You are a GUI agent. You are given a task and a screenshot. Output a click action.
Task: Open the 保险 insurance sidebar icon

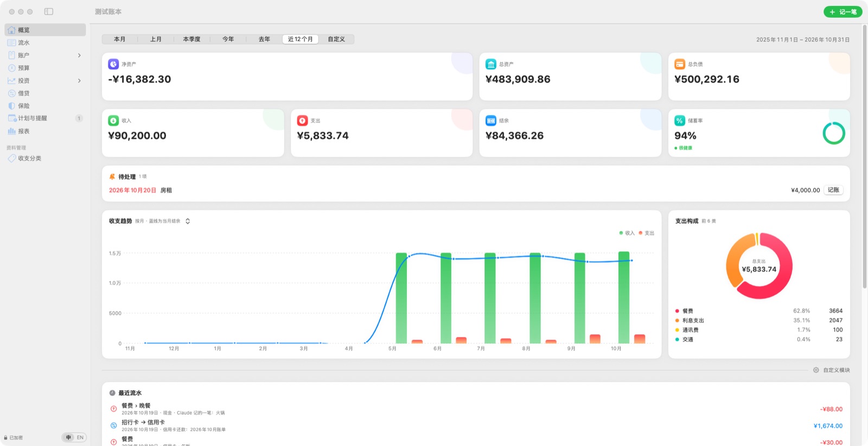(11, 106)
